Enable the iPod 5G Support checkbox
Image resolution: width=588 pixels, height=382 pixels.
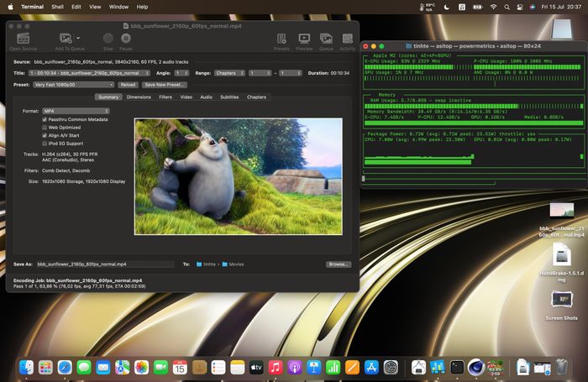pos(45,144)
